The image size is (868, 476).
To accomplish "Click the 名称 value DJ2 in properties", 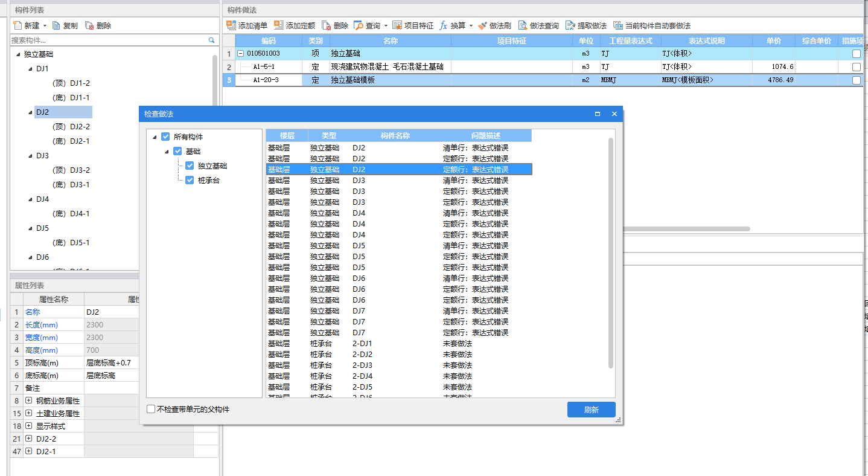I will coord(112,312).
